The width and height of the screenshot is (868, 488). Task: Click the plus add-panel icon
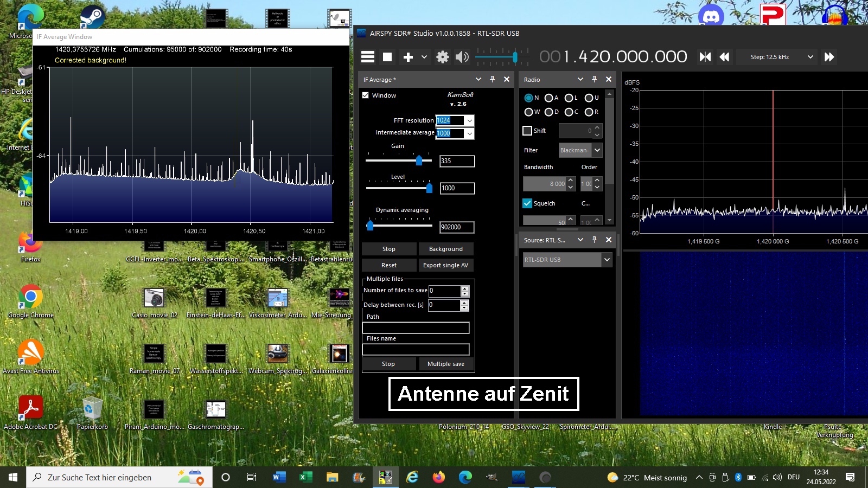point(408,57)
